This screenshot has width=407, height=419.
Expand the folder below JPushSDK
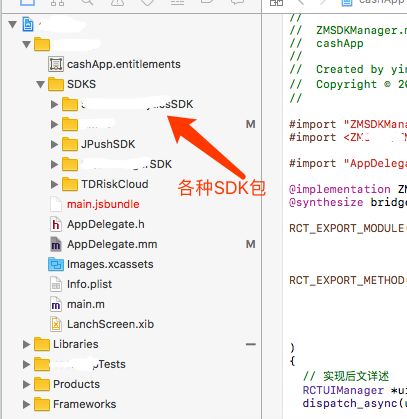pos(54,164)
